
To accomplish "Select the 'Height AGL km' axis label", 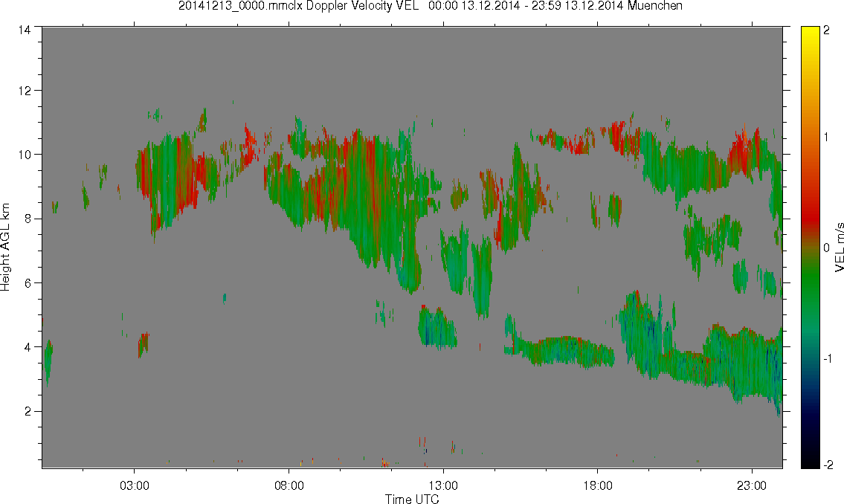I will point(5,248).
